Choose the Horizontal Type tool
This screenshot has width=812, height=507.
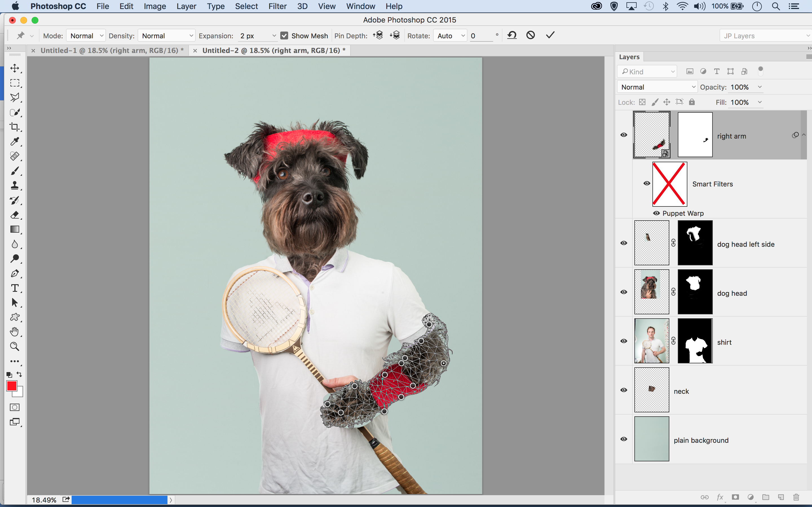[x=14, y=288]
